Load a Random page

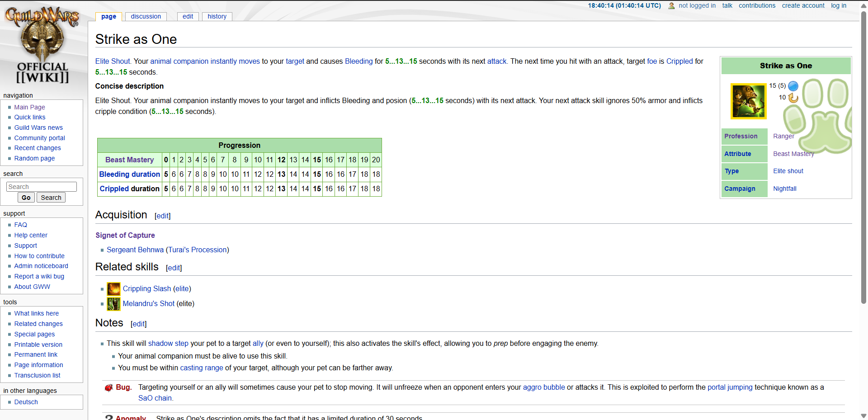click(34, 158)
